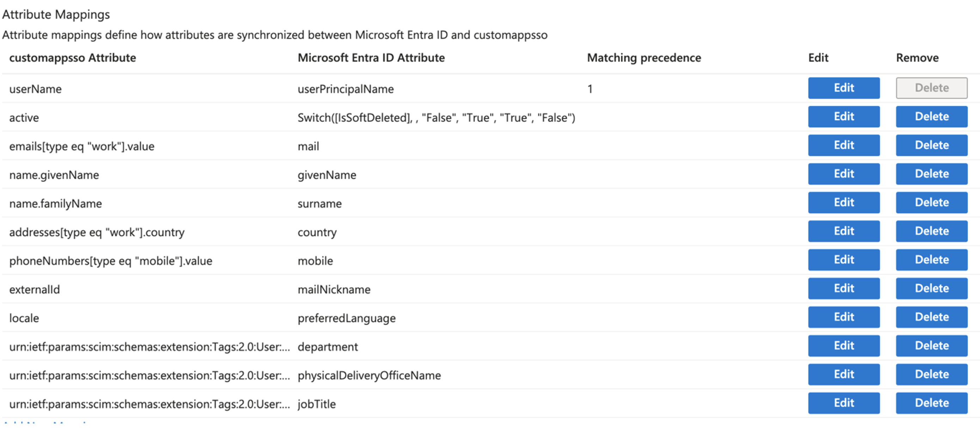The width and height of the screenshot is (980, 428).
Task: Delete the department mapping
Action: click(x=932, y=346)
